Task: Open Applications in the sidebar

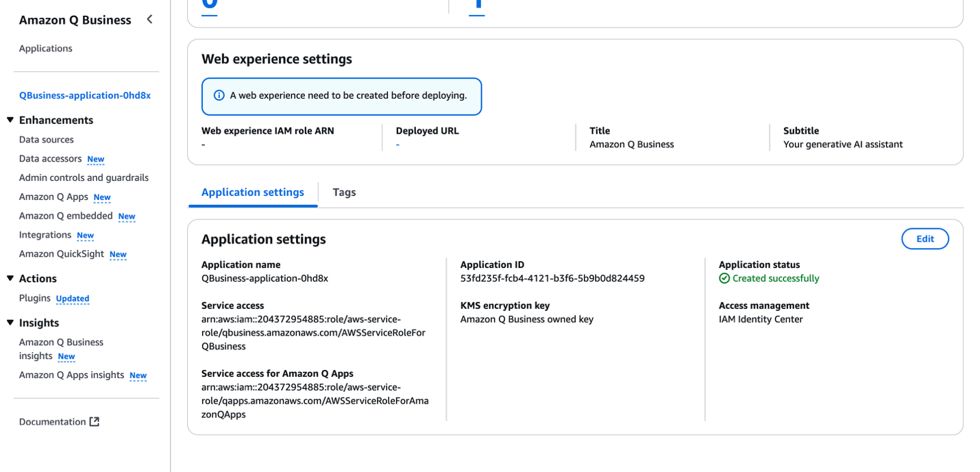Action: tap(45, 48)
